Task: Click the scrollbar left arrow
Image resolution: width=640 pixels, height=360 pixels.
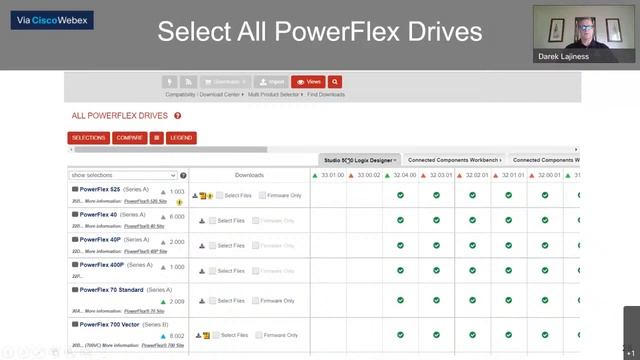Action: coord(71,150)
